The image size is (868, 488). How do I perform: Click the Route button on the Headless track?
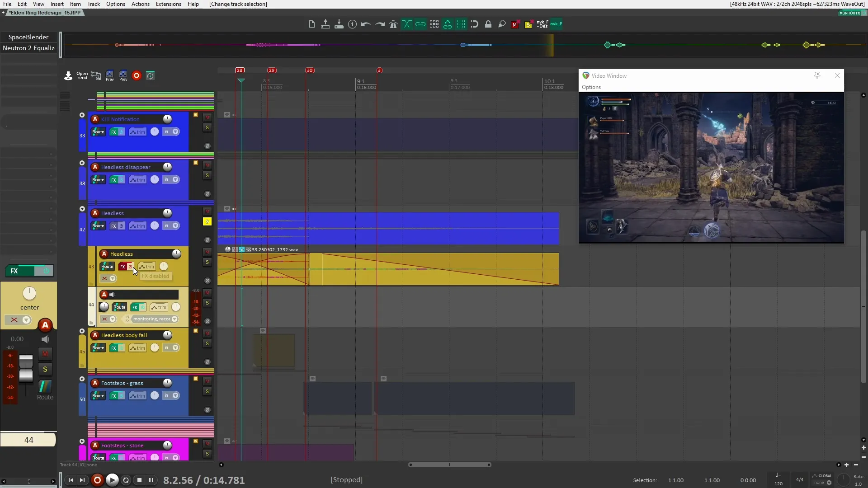pyautogui.click(x=107, y=267)
